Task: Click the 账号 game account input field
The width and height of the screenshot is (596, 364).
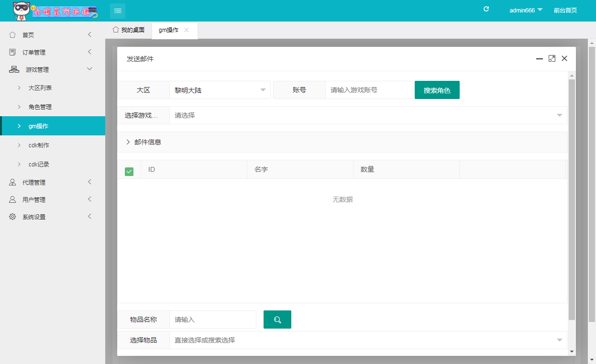Action: pyautogui.click(x=368, y=90)
